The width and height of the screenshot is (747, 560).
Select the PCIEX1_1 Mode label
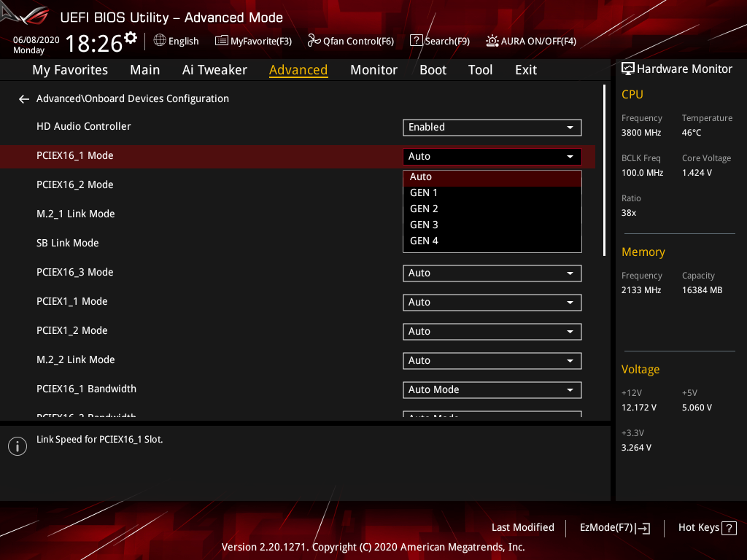[72, 301]
